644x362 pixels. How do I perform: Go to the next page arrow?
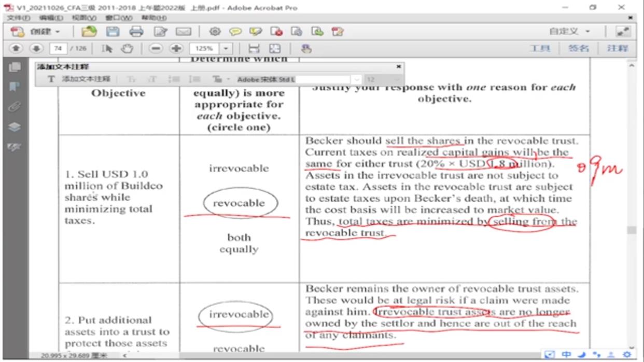pos(36,48)
